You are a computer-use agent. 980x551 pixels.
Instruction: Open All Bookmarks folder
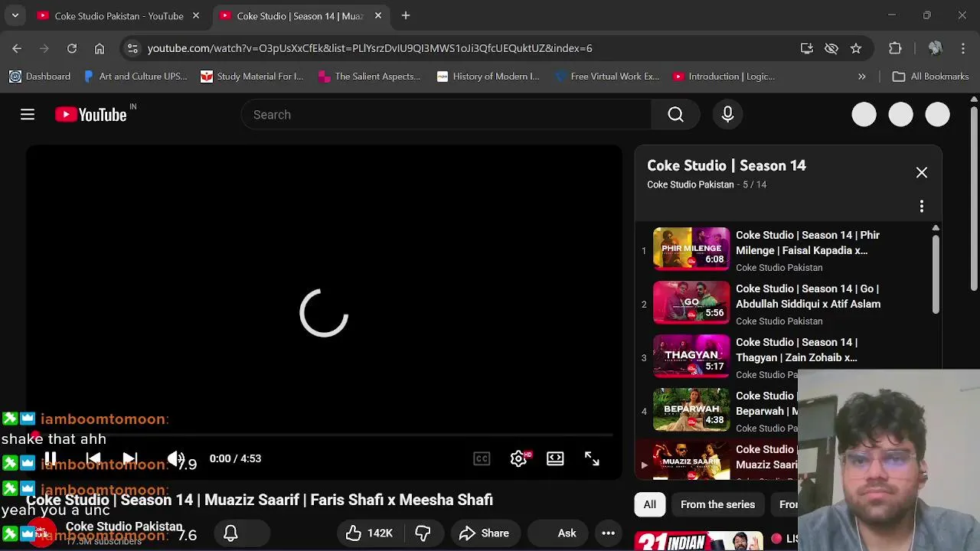(930, 77)
